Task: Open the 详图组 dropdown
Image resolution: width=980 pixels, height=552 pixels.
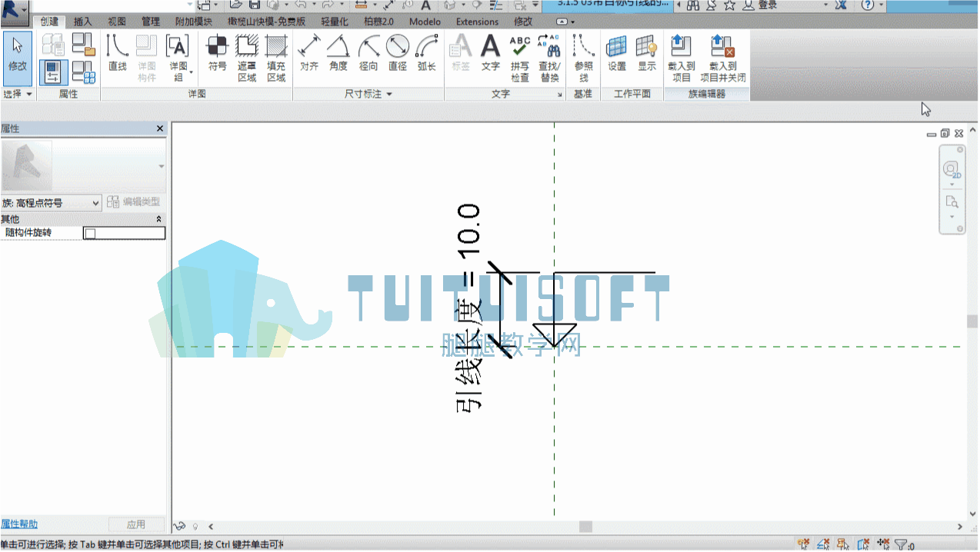Action: pyautogui.click(x=178, y=58)
